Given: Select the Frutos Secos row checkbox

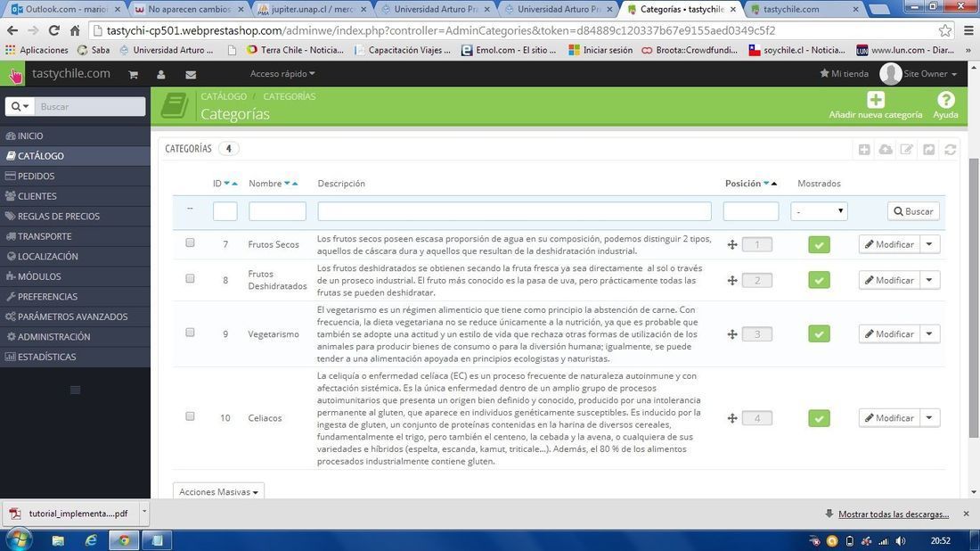Looking at the screenshot, I should pos(190,243).
